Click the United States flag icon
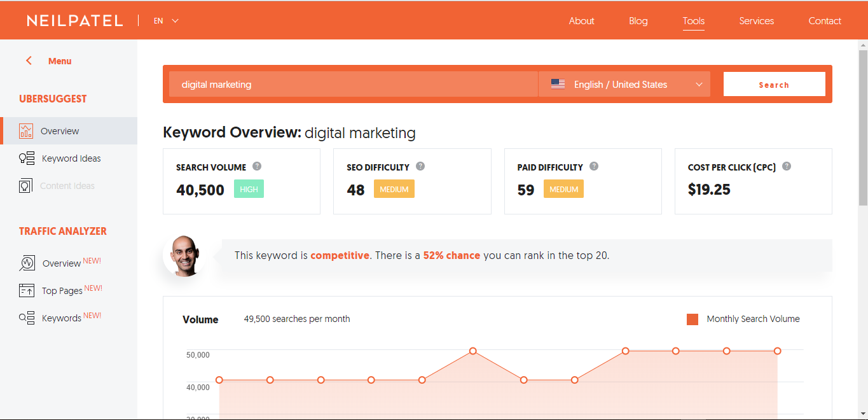The width and height of the screenshot is (868, 420). (558, 84)
